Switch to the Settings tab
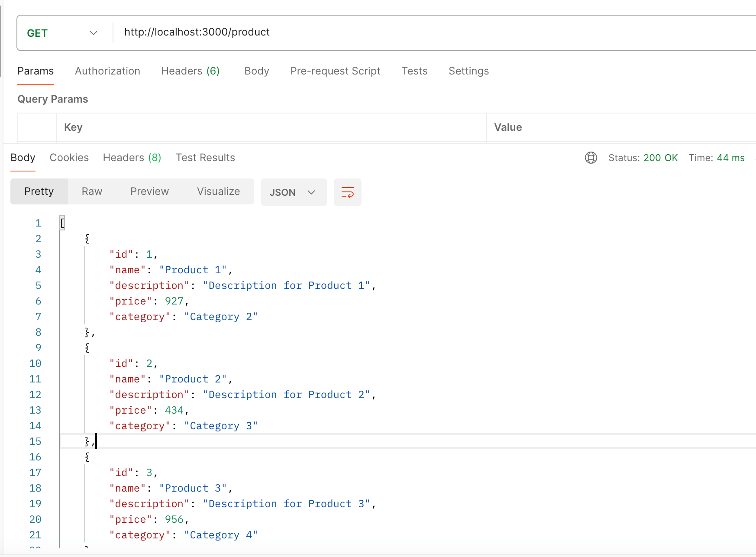756x557 pixels. (x=468, y=71)
